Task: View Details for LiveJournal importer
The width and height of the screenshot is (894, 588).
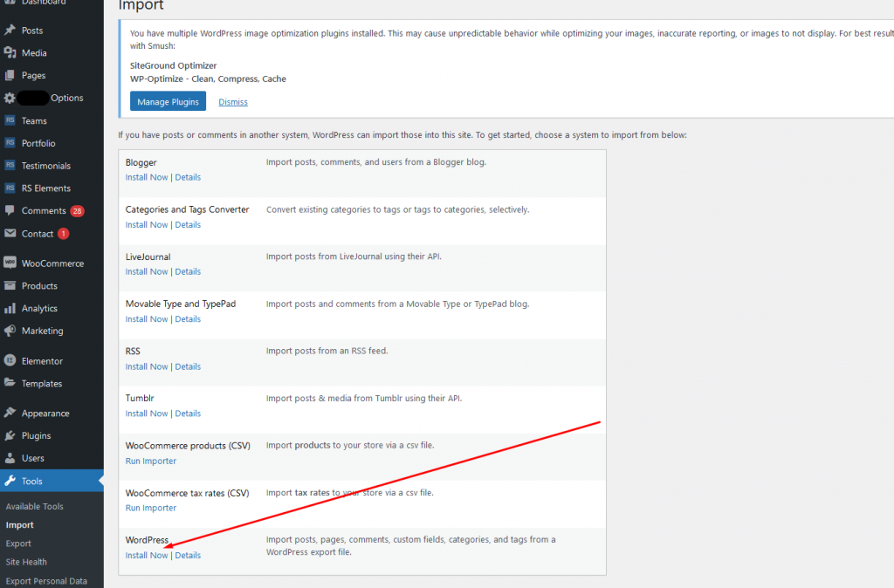Action: tap(188, 272)
